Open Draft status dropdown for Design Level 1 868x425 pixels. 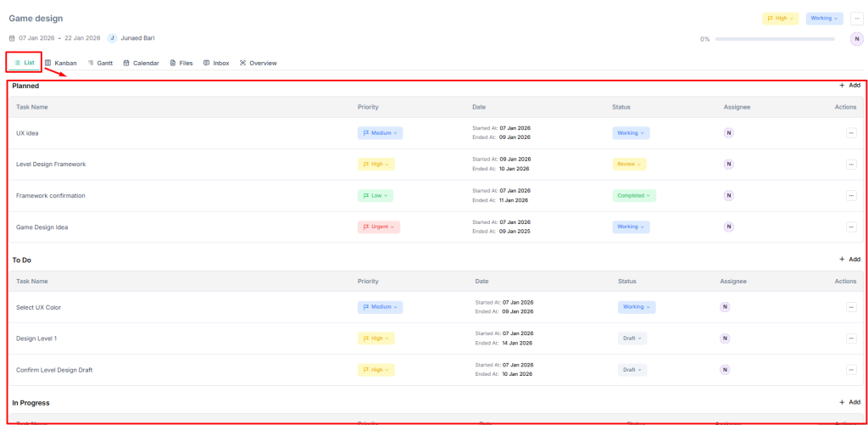tap(632, 338)
